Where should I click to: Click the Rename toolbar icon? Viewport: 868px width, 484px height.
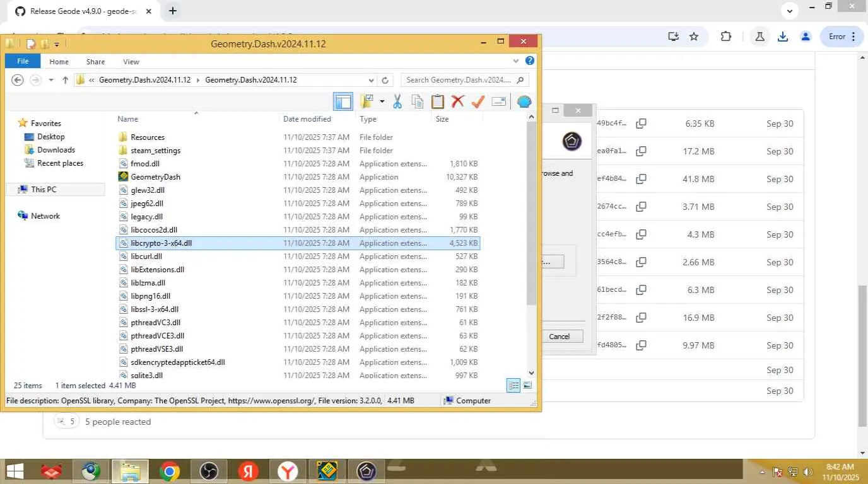(498, 101)
